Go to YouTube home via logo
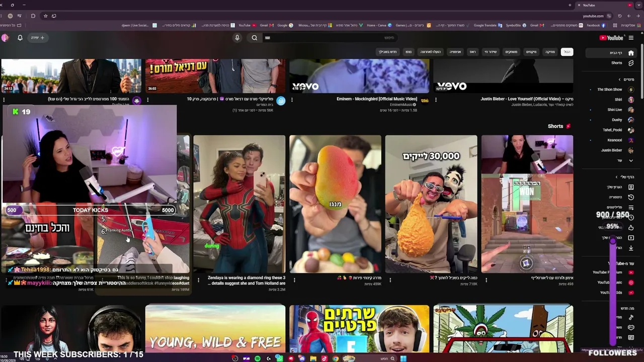Screen dimensions: 644x362 click(611, 38)
